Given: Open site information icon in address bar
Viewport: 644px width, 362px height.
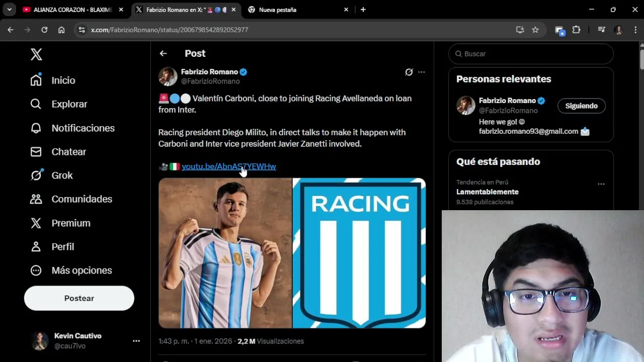Looking at the screenshot, I should (x=82, y=30).
